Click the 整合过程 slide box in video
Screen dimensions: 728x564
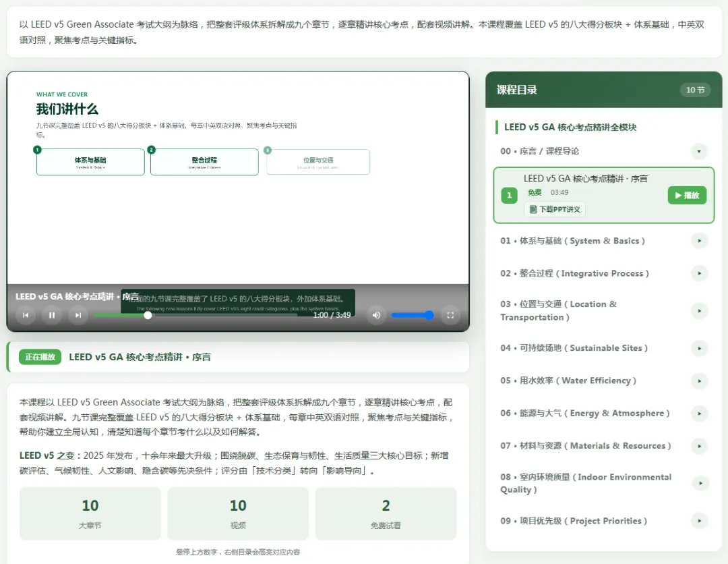(x=204, y=162)
